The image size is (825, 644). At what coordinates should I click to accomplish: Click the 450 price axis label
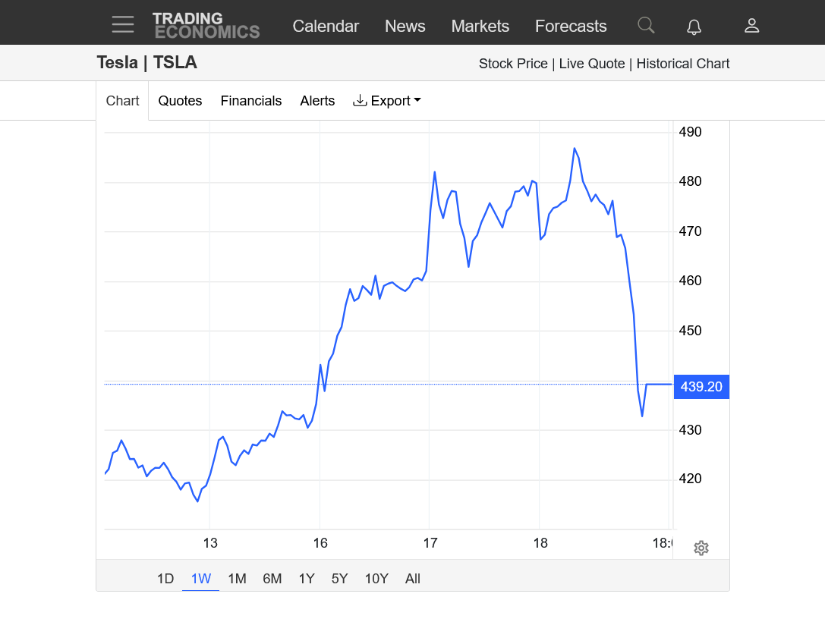[x=691, y=331]
